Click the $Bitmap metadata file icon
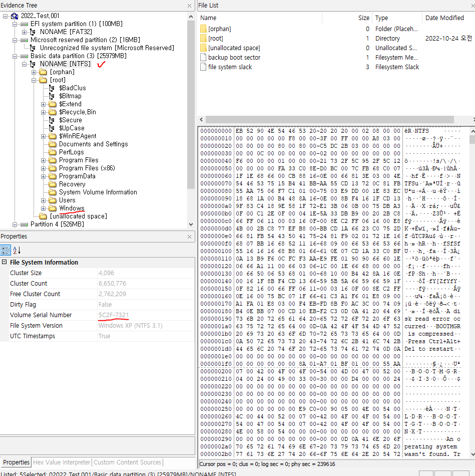 [52, 96]
